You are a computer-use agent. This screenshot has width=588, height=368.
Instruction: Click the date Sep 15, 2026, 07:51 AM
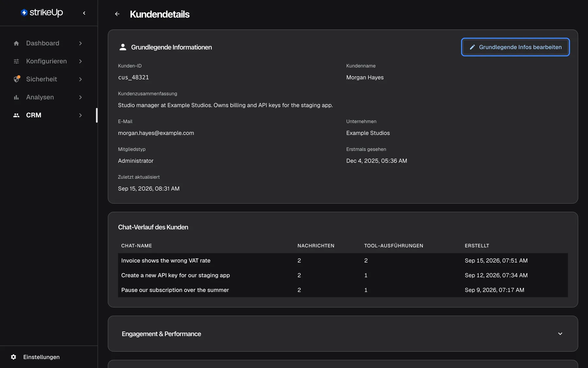click(x=496, y=260)
